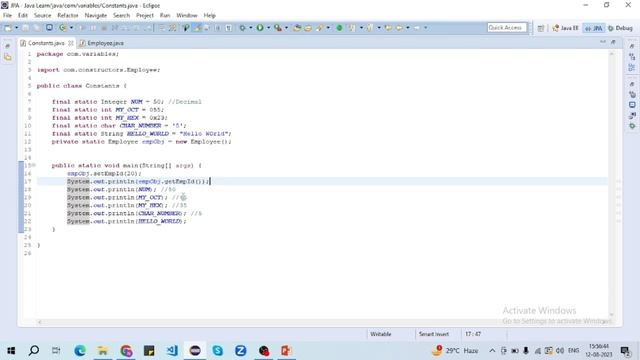640x360 pixels.
Task: Expand the External Tools dropdown arrow
Action: pos(286,28)
